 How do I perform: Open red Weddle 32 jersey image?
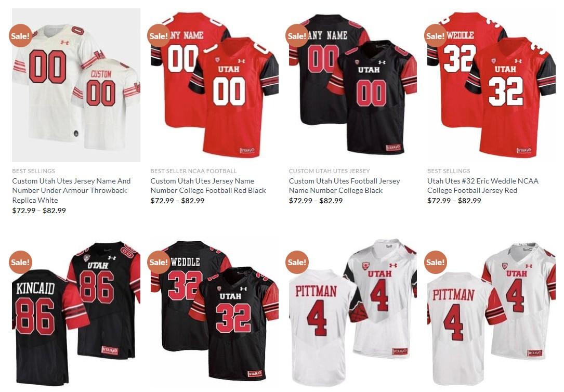coord(491,85)
